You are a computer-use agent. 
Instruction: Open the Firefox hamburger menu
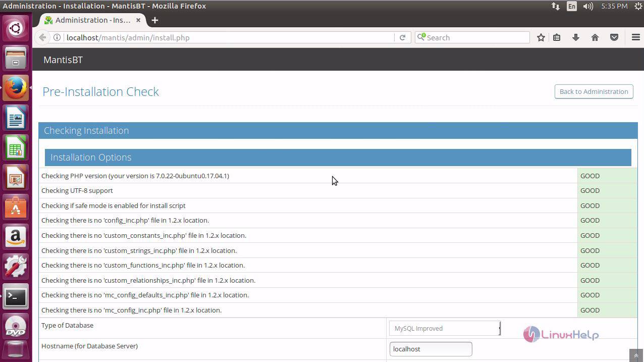[636, 37]
